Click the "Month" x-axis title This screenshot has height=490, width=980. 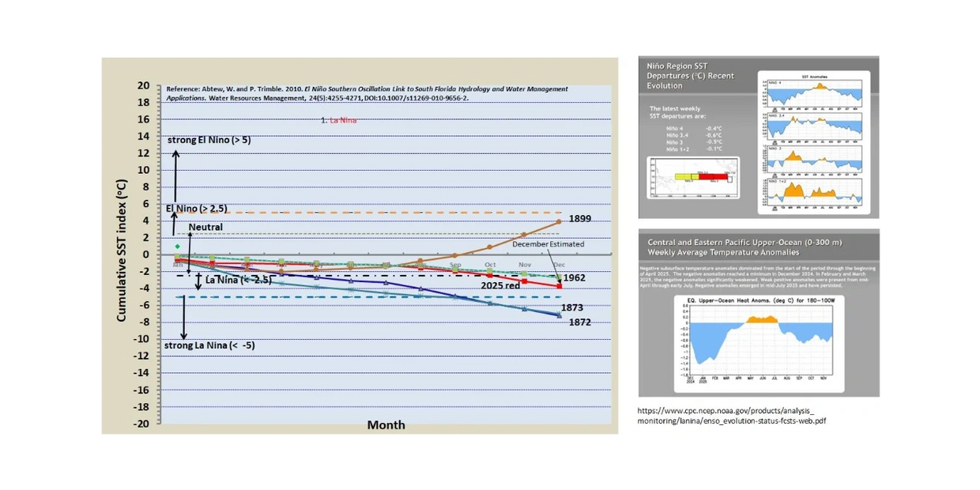pos(386,425)
